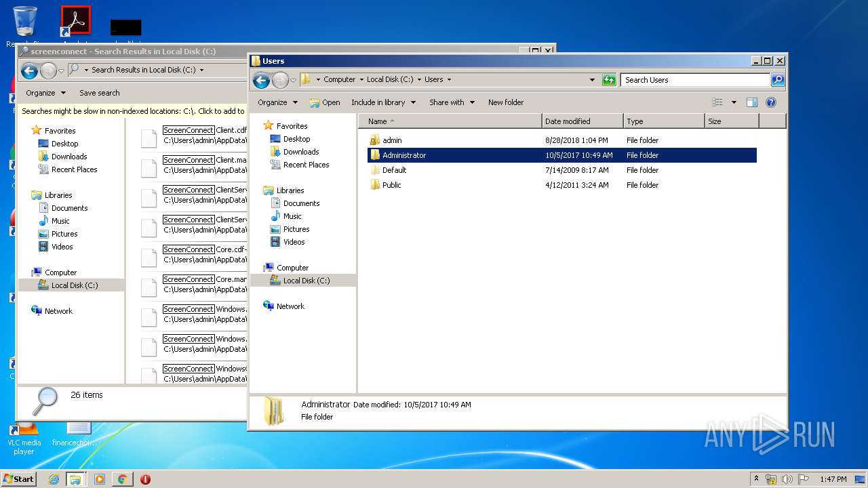
Task: Toggle the preview pane icon
Action: (x=751, y=102)
